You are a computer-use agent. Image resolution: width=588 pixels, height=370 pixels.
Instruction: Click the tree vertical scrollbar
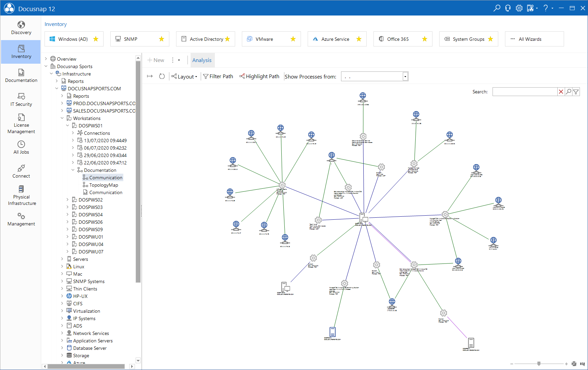138,172
